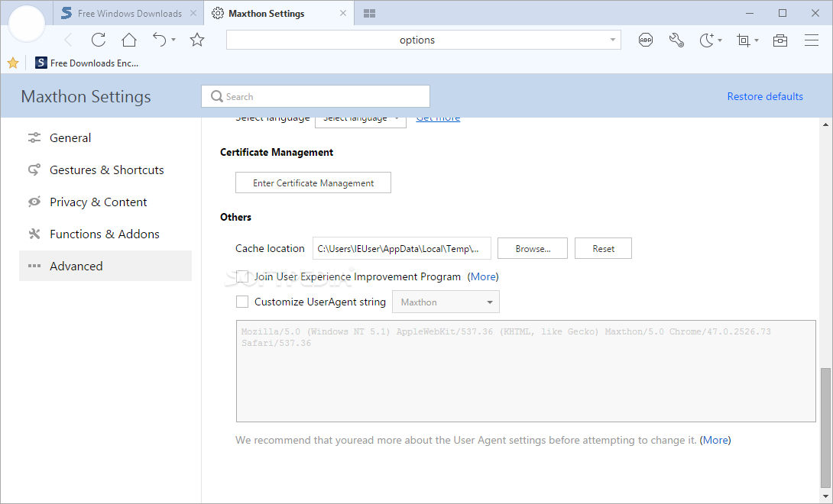This screenshot has width=833, height=504.
Task: Open the wrench tools icon
Action: [x=676, y=40]
